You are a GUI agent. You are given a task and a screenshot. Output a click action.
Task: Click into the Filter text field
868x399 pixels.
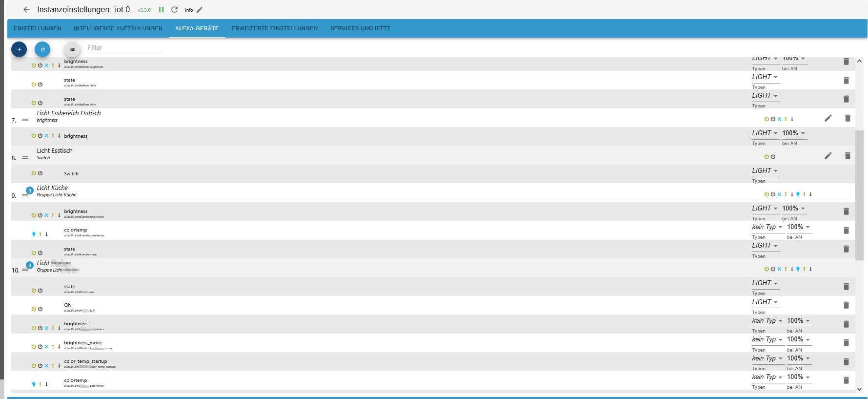click(x=125, y=48)
